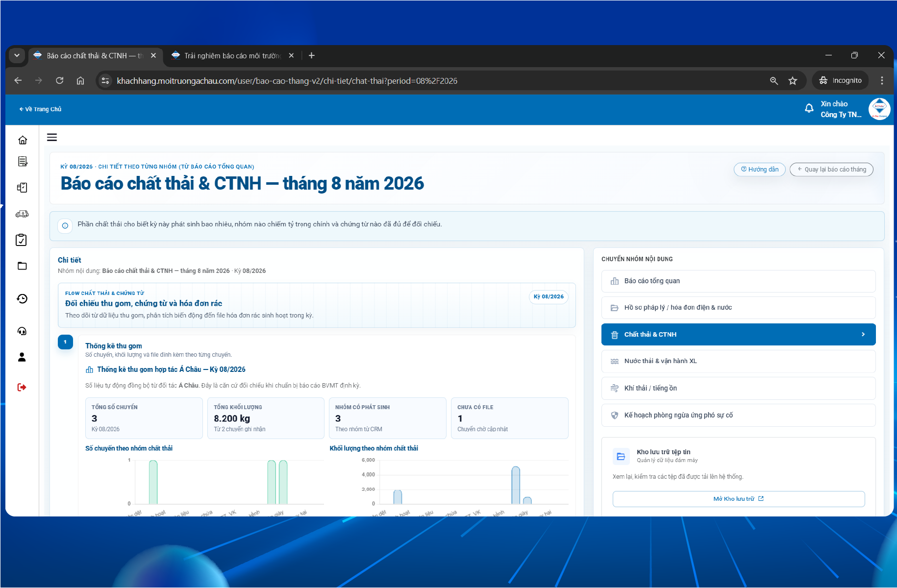Image resolution: width=897 pixels, height=588 pixels.
Task: Open the Chrome three-dot menu
Action: point(882,80)
